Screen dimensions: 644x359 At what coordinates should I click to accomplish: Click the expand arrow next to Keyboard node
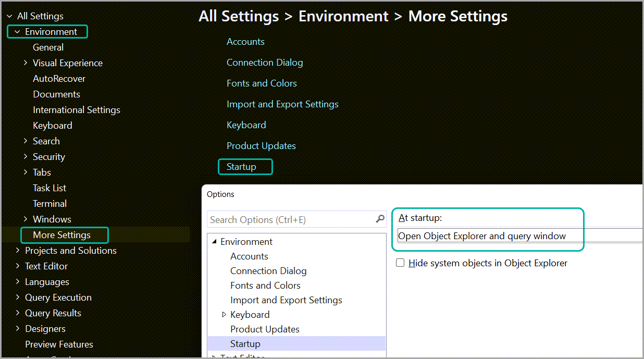coord(224,314)
